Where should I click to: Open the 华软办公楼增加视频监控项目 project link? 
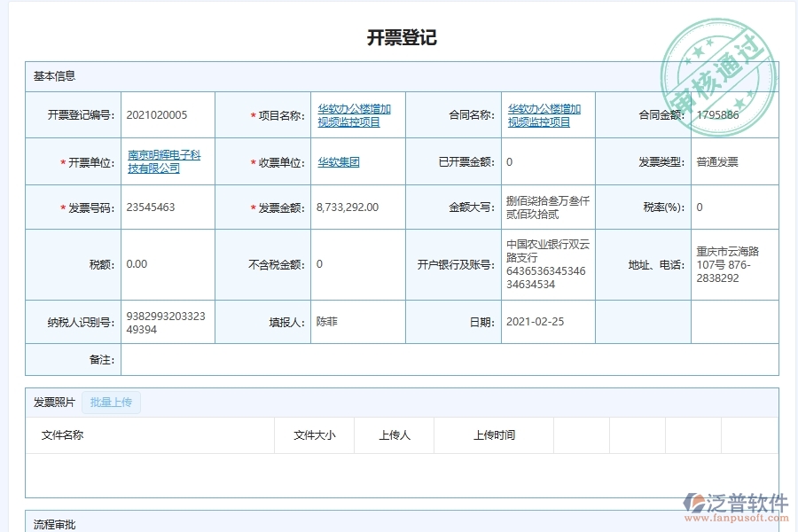(354, 113)
